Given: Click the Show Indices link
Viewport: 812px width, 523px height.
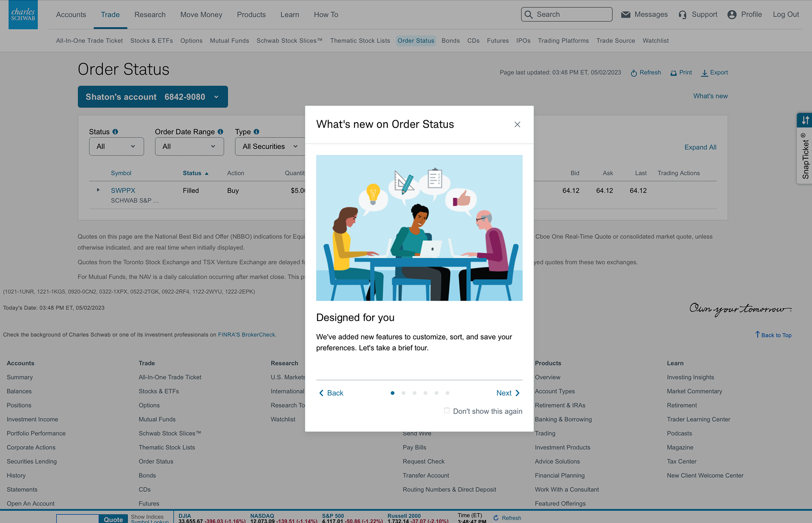Looking at the screenshot, I should coord(147,517).
